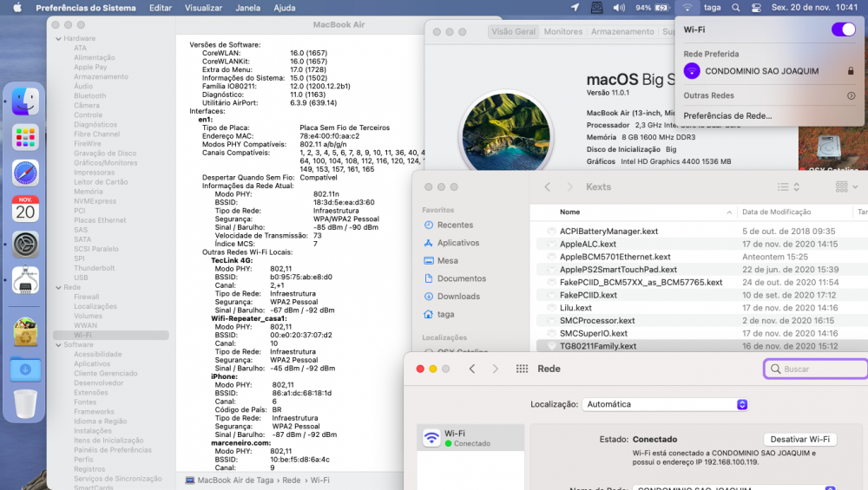Image resolution: width=868 pixels, height=490 pixels.
Task: Collapse the Rede tree section
Action: tap(59, 288)
